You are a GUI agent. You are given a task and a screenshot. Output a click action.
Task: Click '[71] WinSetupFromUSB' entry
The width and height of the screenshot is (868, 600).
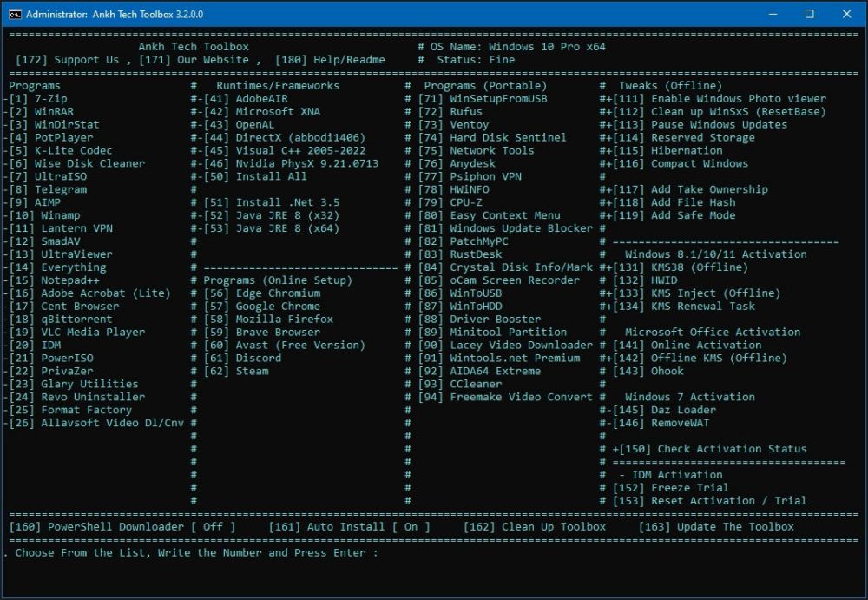coord(483,99)
